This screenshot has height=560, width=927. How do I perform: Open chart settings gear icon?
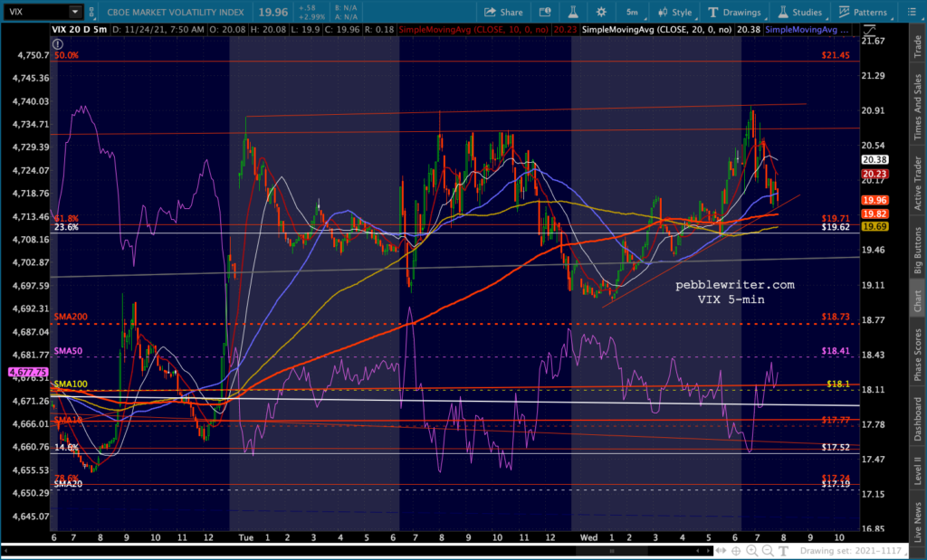601,12
